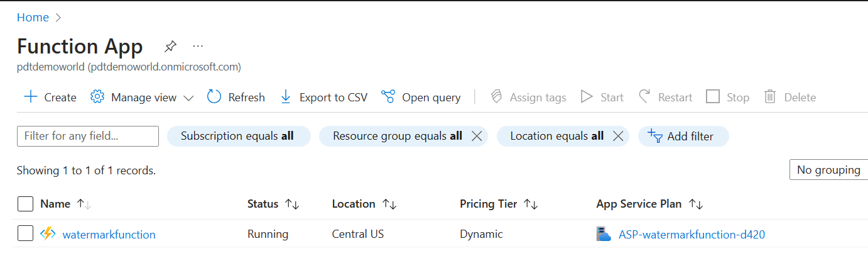This screenshot has width=868, height=258.
Task: Tick the watermarkfunction row checkbox
Action: point(25,234)
